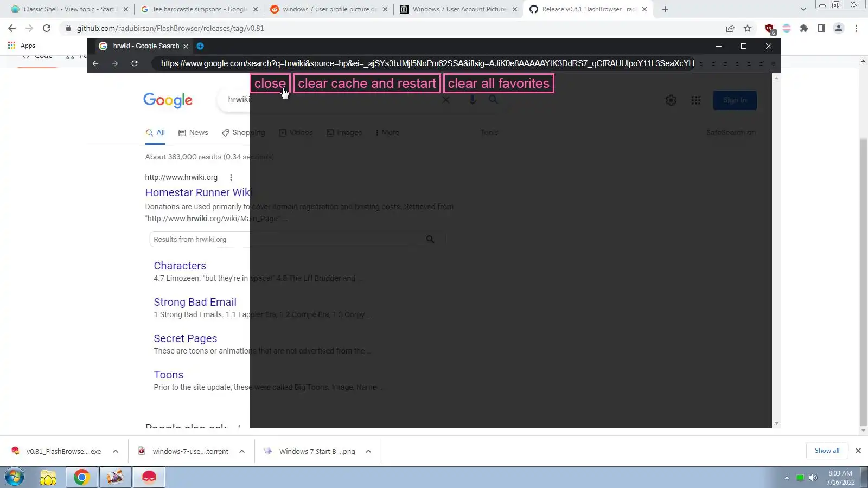Open Chrome three-dot menu
This screenshot has width=868, height=488.
pyautogui.click(x=856, y=28)
